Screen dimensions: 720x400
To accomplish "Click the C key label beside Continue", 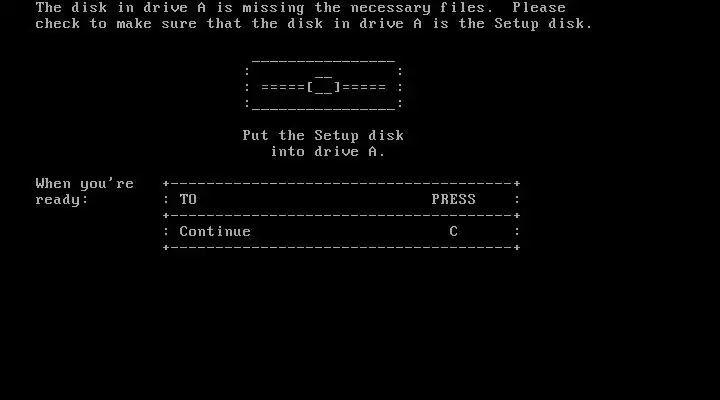I will pos(453,231).
